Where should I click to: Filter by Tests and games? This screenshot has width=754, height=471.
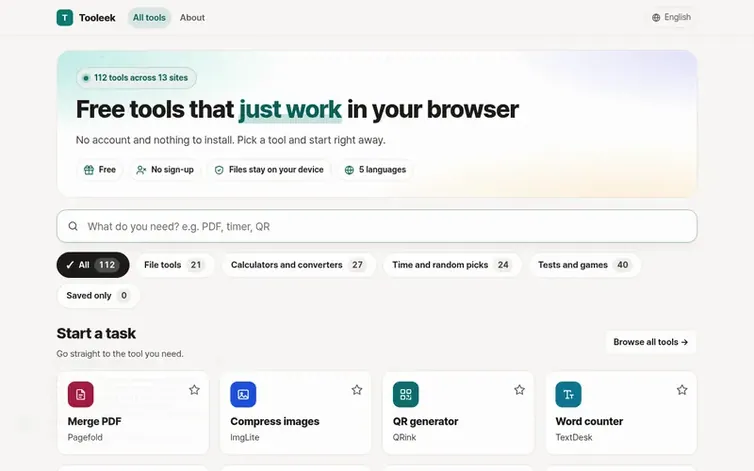(x=584, y=265)
